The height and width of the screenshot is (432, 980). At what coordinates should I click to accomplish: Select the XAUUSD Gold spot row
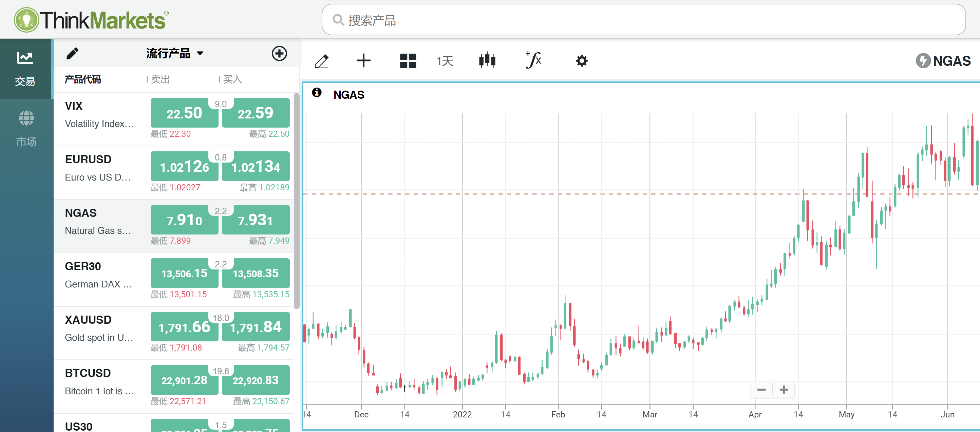pos(174,333)
